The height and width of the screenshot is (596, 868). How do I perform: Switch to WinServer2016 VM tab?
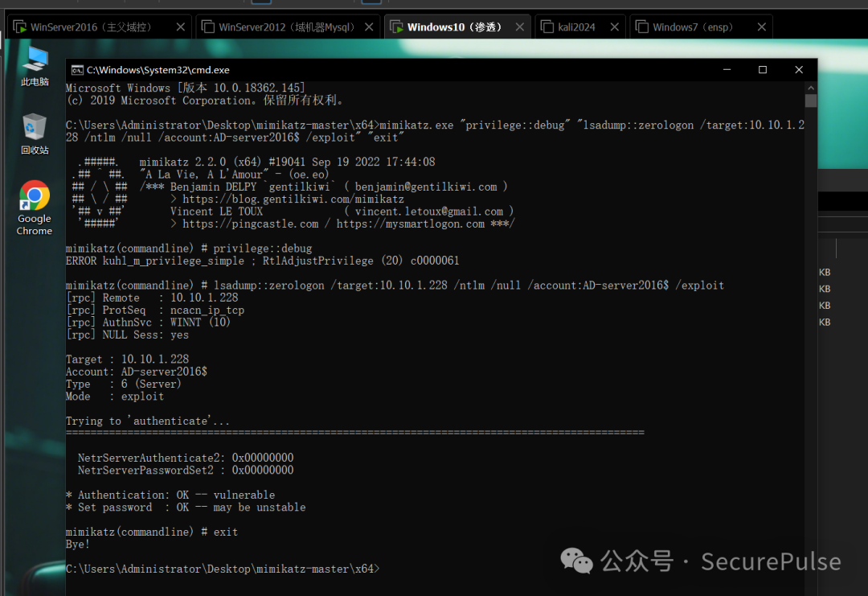coord(100,27)
